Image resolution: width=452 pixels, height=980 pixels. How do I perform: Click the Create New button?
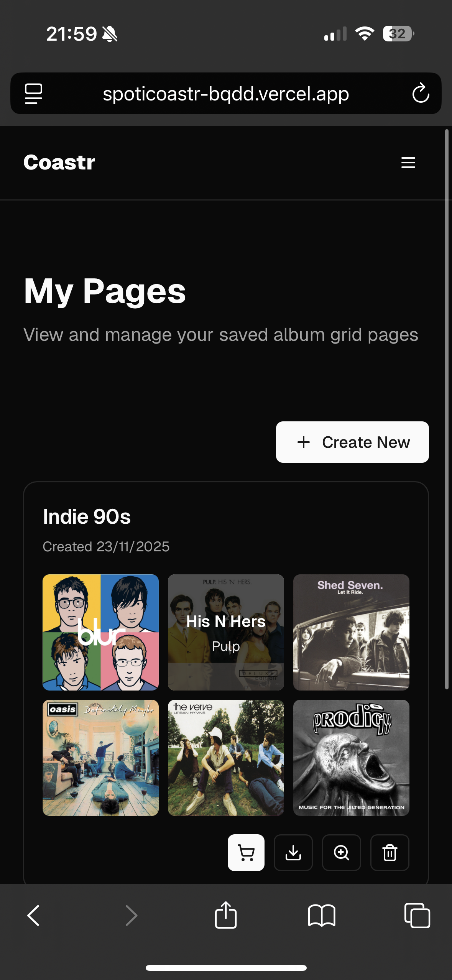(352, 442)
